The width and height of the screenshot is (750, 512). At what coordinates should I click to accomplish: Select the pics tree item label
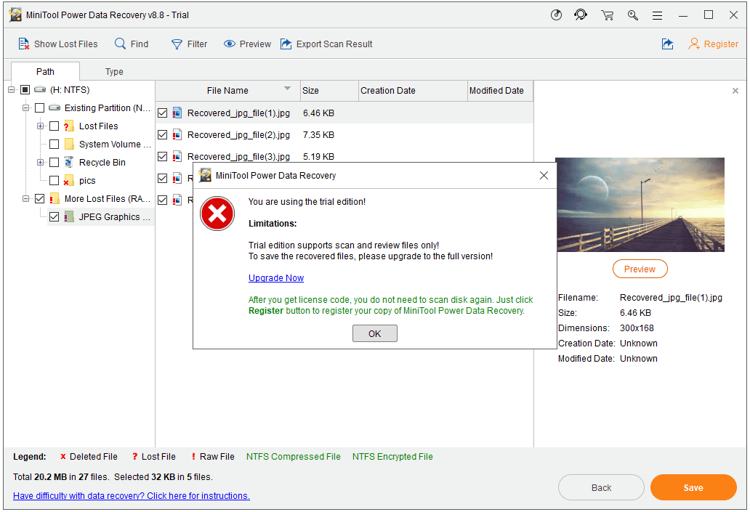click(x=87, y=180)
